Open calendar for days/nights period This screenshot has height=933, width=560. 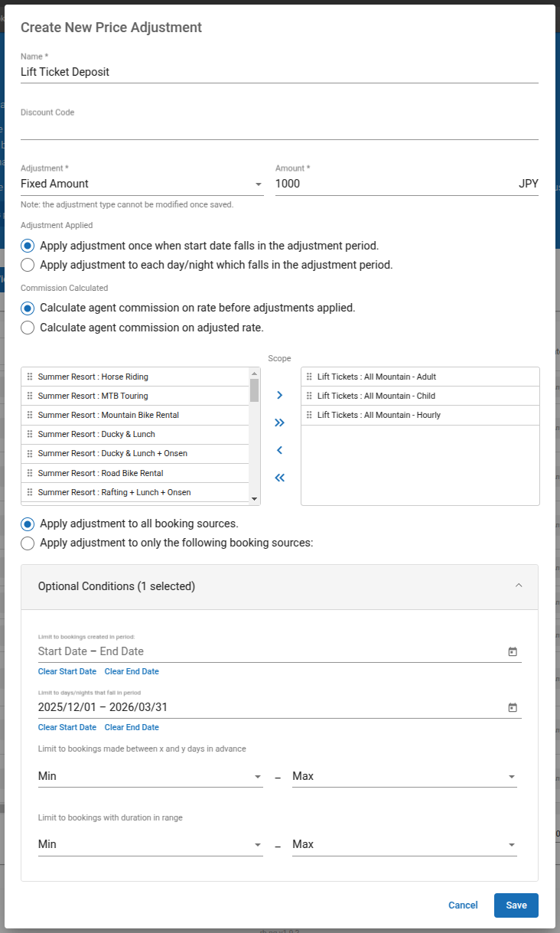click(513, 707)
